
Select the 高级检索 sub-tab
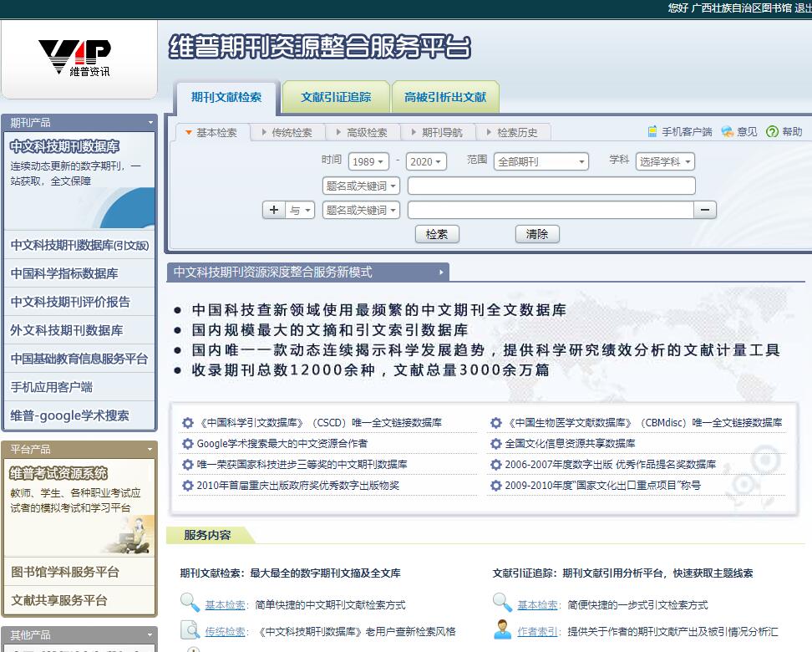tap(363, 133)
